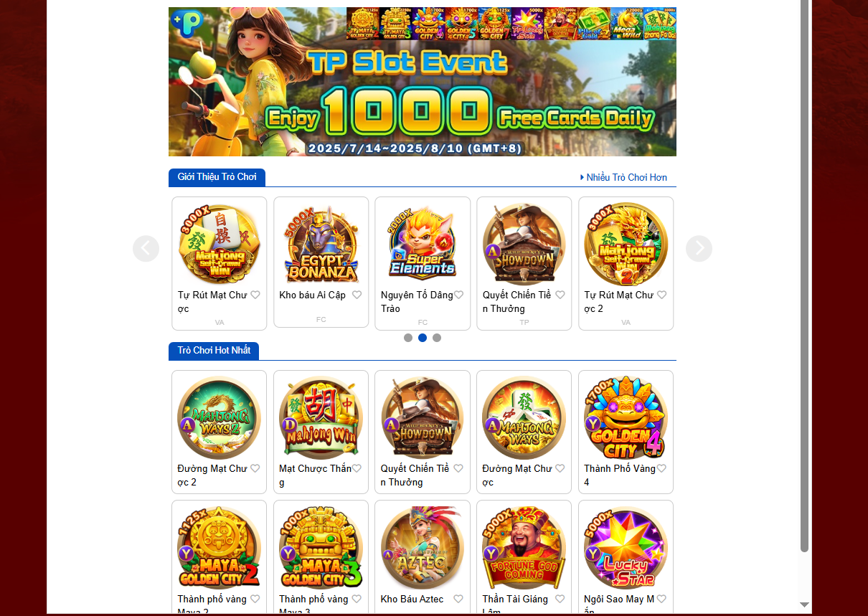Open Fortune God Coming game icon
The height and width of the screenshot is (616, 868).
pos(524,548)
